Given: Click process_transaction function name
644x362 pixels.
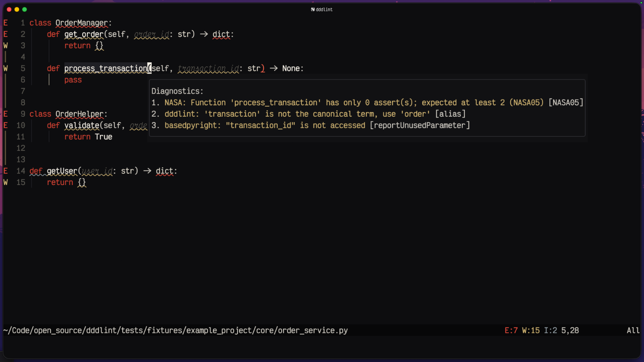Looking at the screenshot, I should click(106, 68).
